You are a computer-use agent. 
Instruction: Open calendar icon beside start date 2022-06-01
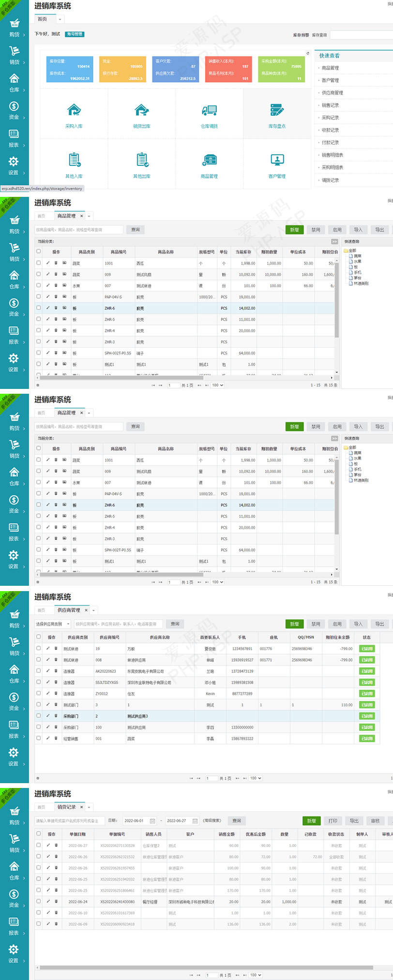(152, 821)
